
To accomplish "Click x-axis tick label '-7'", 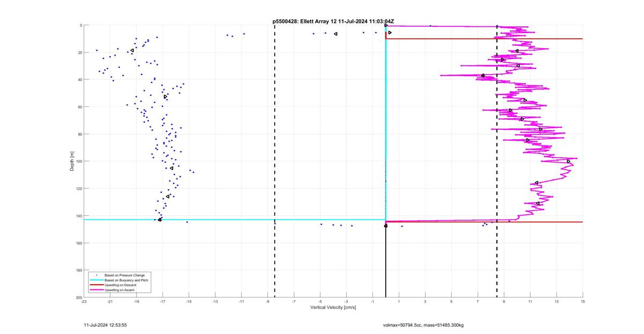I will click(x=294, y=302).
